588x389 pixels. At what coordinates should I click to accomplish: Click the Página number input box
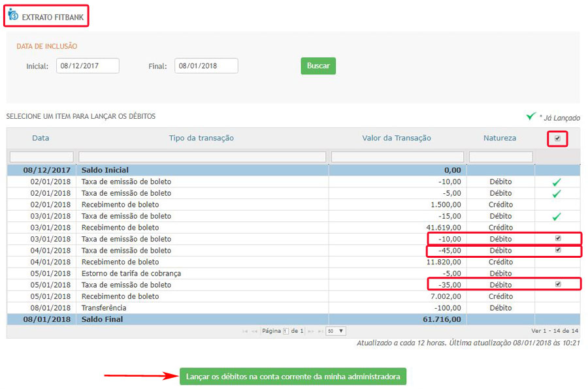(x=286, y=330)
